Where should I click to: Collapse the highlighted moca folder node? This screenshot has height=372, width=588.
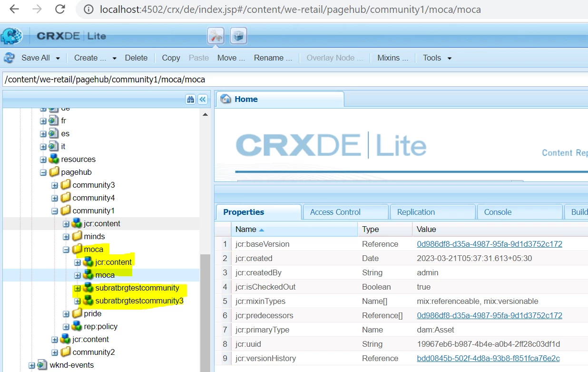coord(66,250)
